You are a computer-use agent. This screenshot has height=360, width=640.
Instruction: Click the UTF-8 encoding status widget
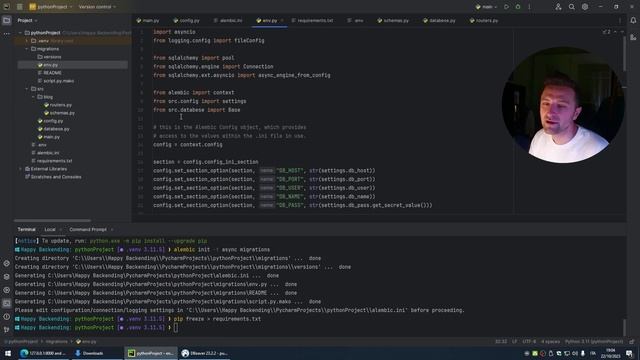[529, 342]
